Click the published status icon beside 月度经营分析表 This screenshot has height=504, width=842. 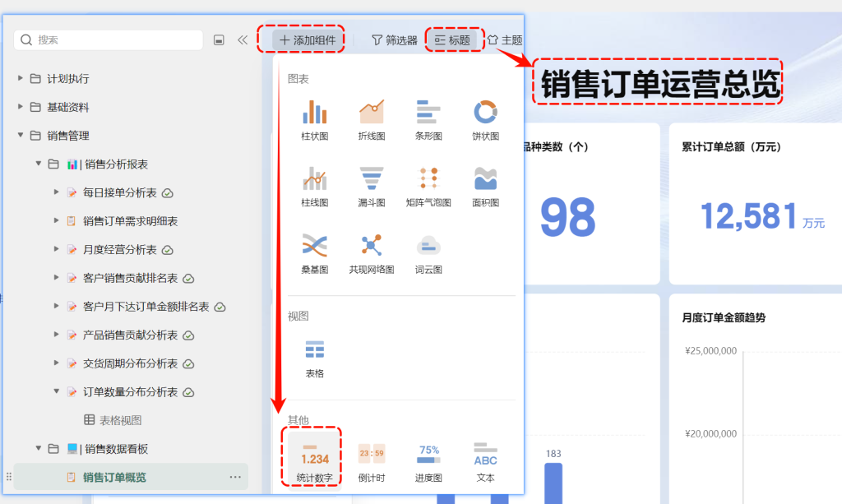[x=168, y=250]
